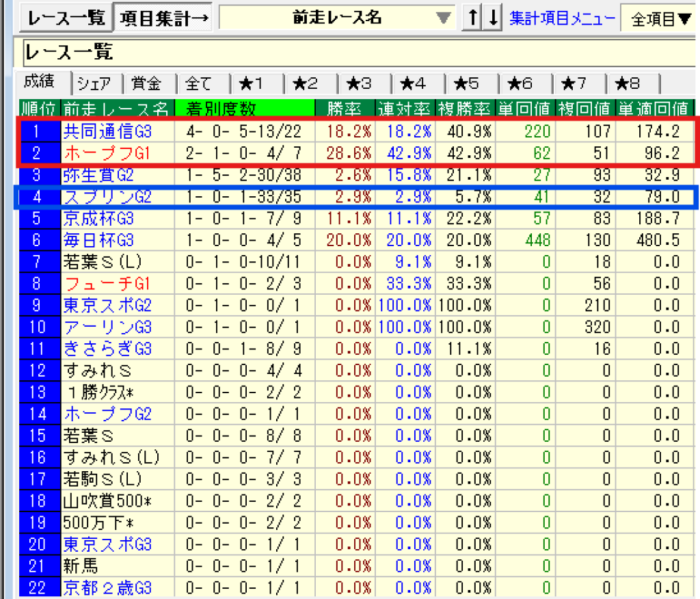Select the 全て tab
This screenshot has height=599, width=700.
click(x=202, y=84)
